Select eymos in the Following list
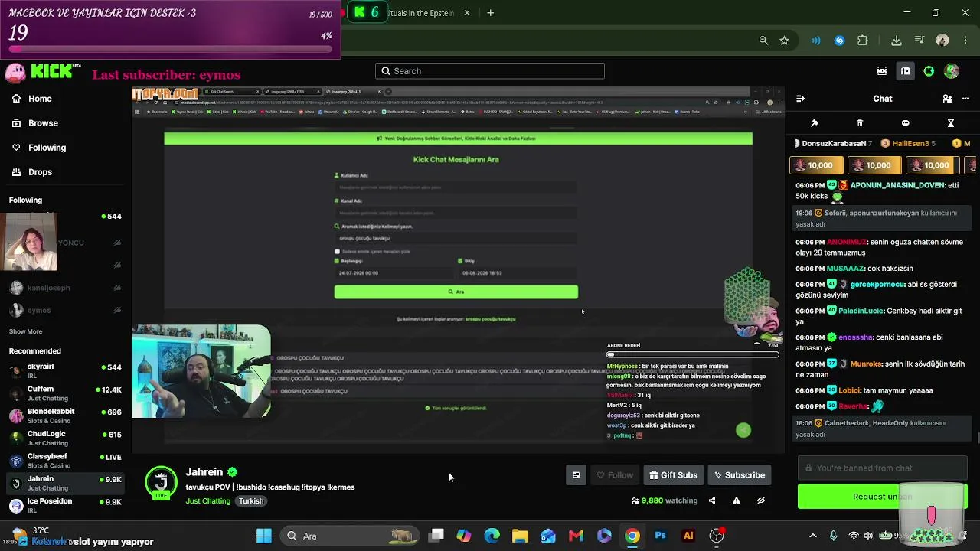Image resolution: width=980 pixels, height=551 pixels. (x=64, y=310)
